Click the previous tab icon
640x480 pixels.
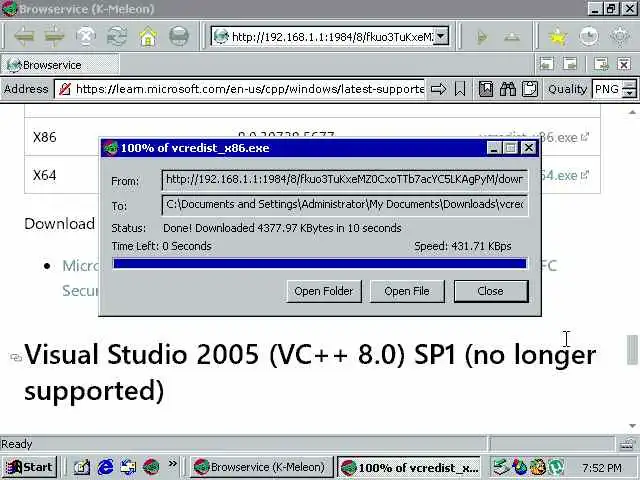(x=547, y=64)
